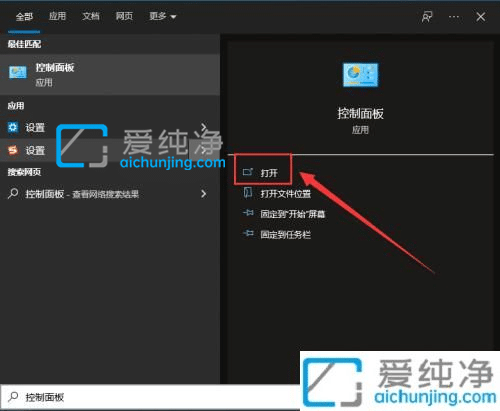Click the 控制面板 search input box
500x411 pixels.
coord(150,397)
